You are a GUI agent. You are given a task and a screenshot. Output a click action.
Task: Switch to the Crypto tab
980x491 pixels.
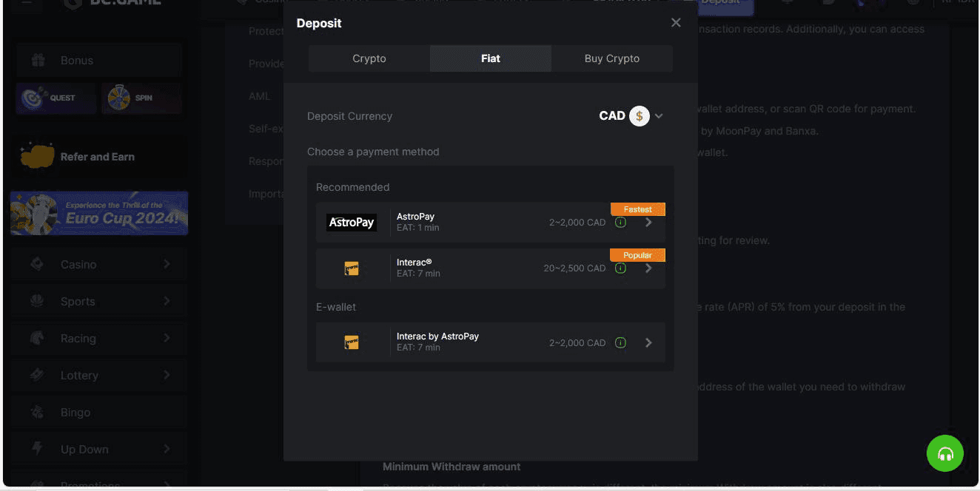[369, 58]
